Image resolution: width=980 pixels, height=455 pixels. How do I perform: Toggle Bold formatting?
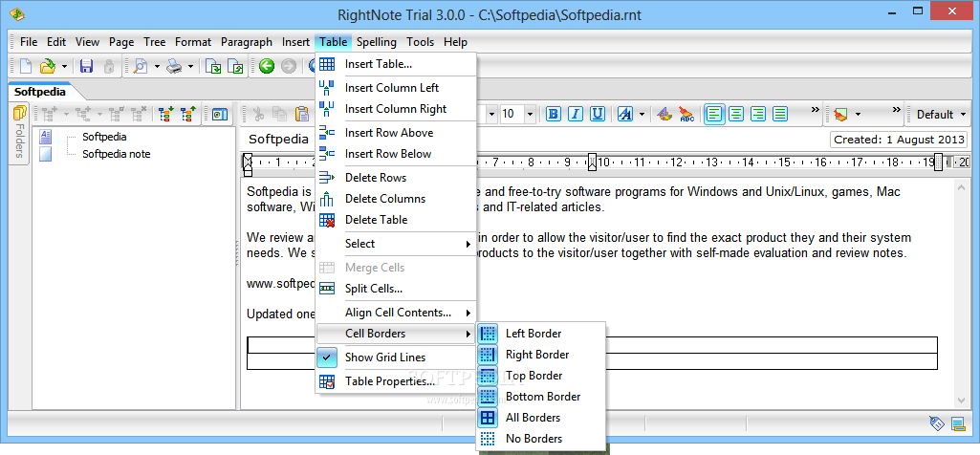tap(554, 114)
